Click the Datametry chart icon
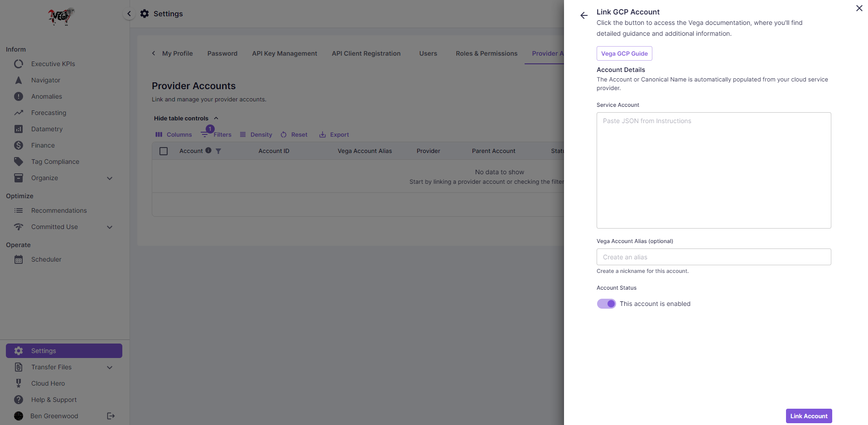Screen dimensions: 868x425 (x=19, y=129)
